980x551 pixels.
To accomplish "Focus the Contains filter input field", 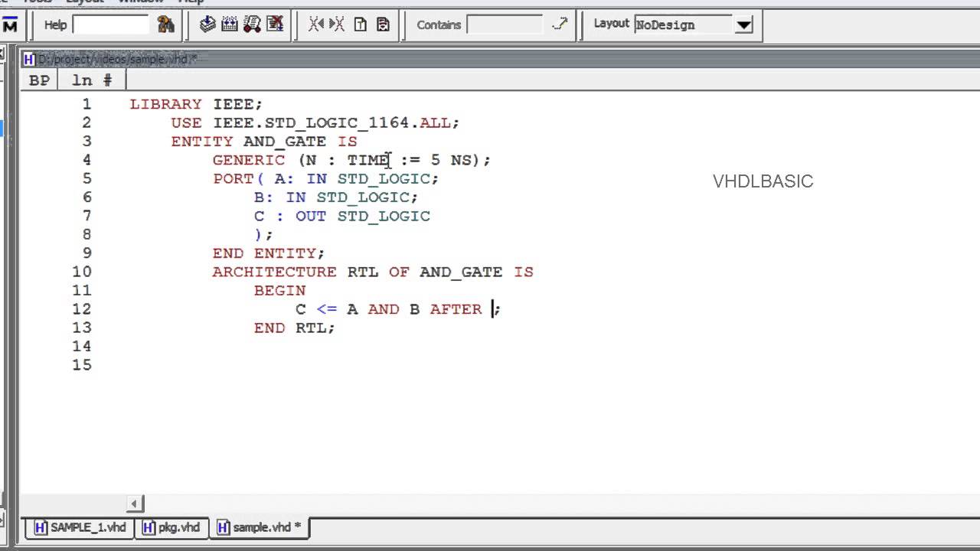I will pos(505,24).
